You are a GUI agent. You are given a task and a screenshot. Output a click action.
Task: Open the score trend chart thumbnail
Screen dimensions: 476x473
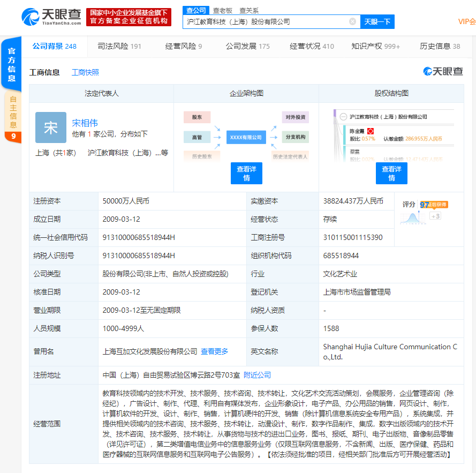413,218
